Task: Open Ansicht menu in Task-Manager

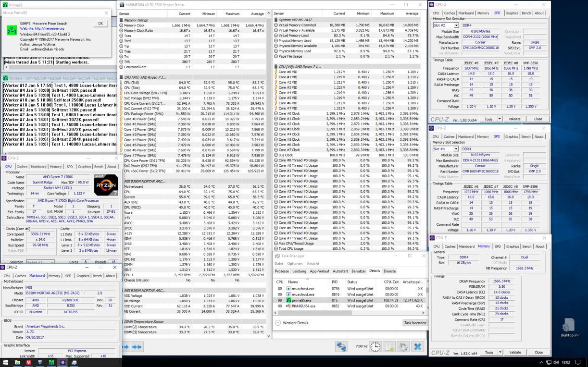Action: [313, 263]
